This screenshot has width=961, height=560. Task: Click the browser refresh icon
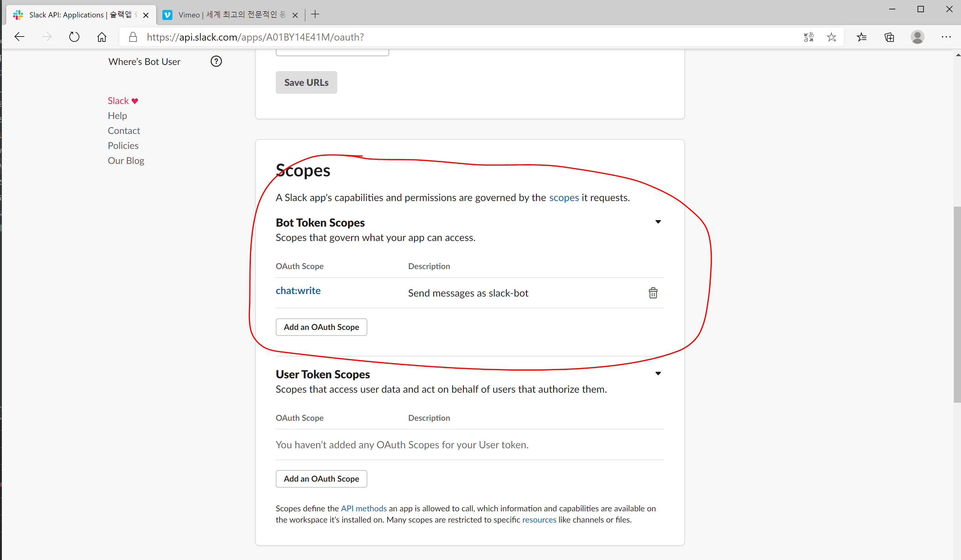tap(74, 37)
